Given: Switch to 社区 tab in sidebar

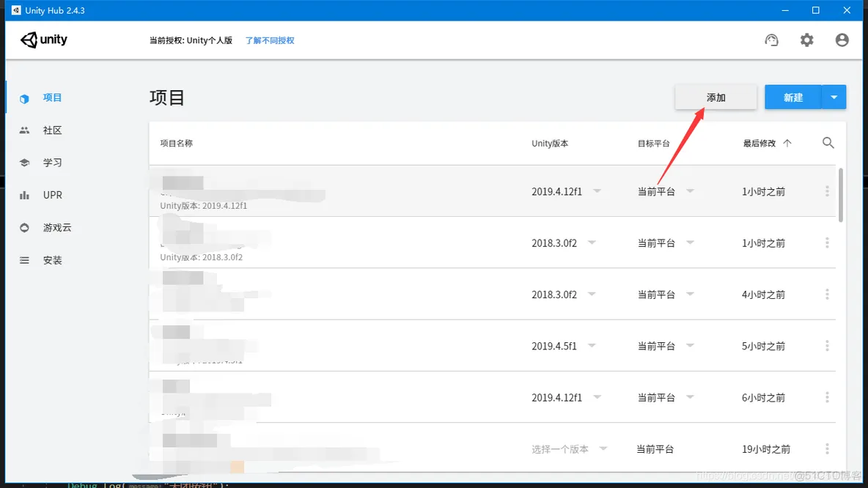Looking at the screenshot, I should 53,130.
